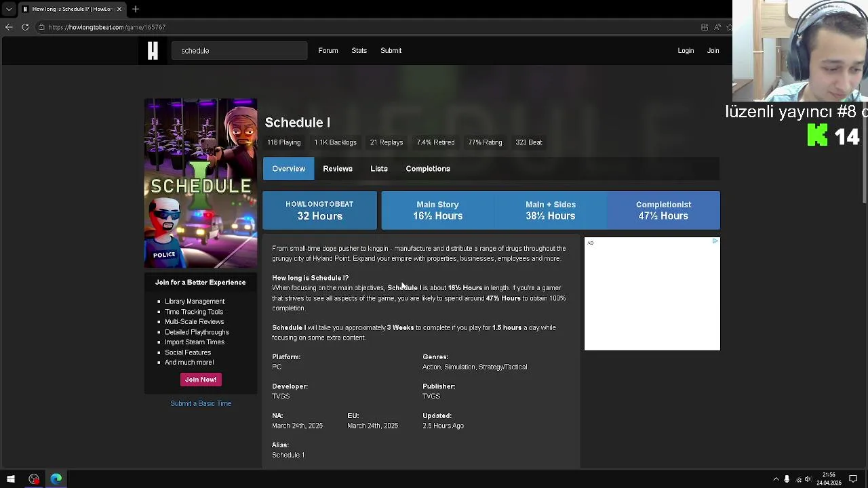Viewport: 868px width, 488px height.
Task: Go back with browser back arrow
Action: click(x=9, y=27)
